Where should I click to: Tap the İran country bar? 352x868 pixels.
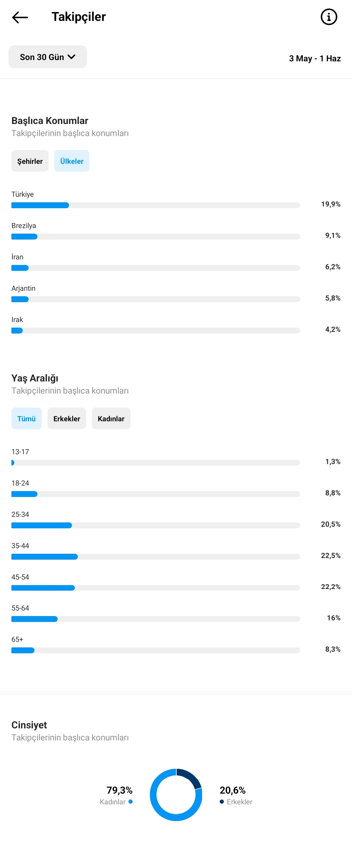point(155,268)
